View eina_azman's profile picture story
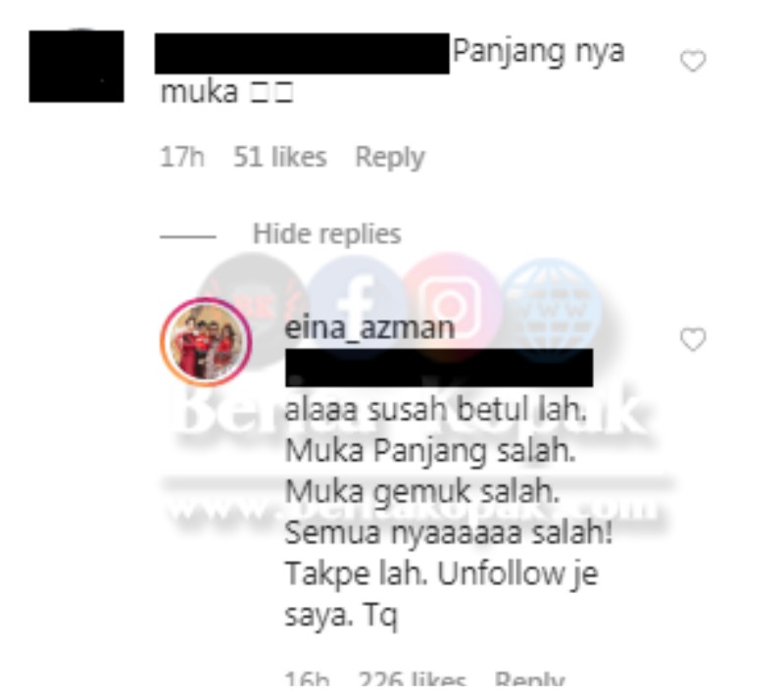 pos(206,342)
